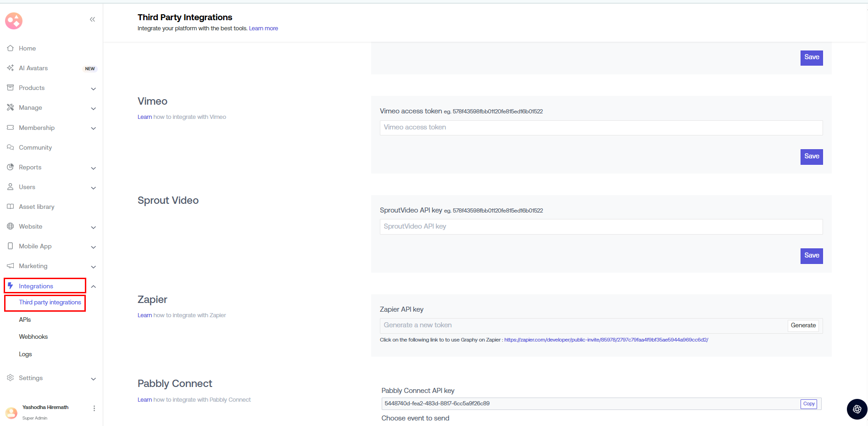Viewport: 868px width, 426px height.
Task: Open the floating help widget icon
Action: 857,409
